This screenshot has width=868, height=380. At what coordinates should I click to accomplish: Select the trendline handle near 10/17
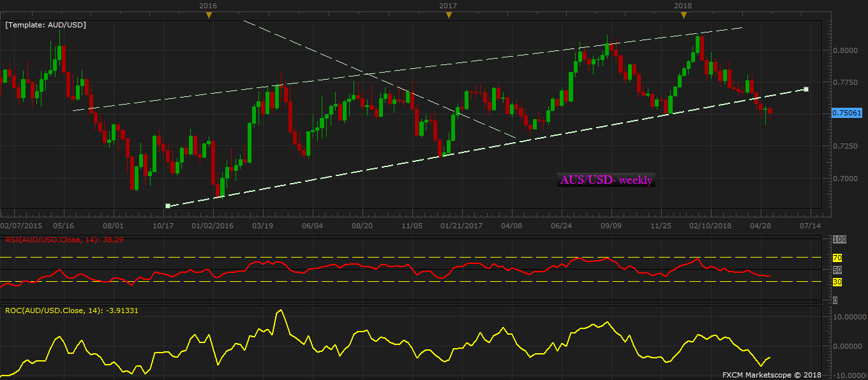[167, 205]
